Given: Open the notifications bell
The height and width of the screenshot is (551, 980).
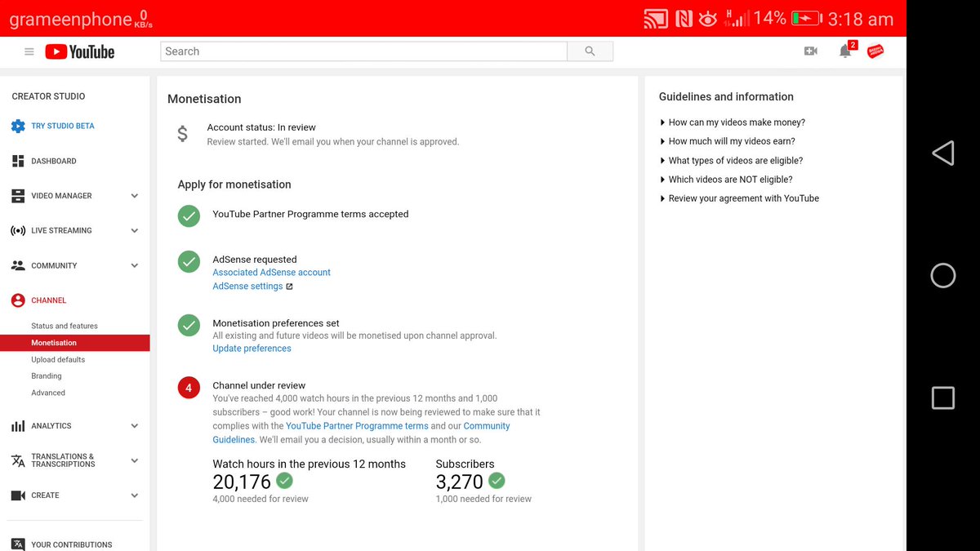Looking at the screenshot, I should 845,51.
